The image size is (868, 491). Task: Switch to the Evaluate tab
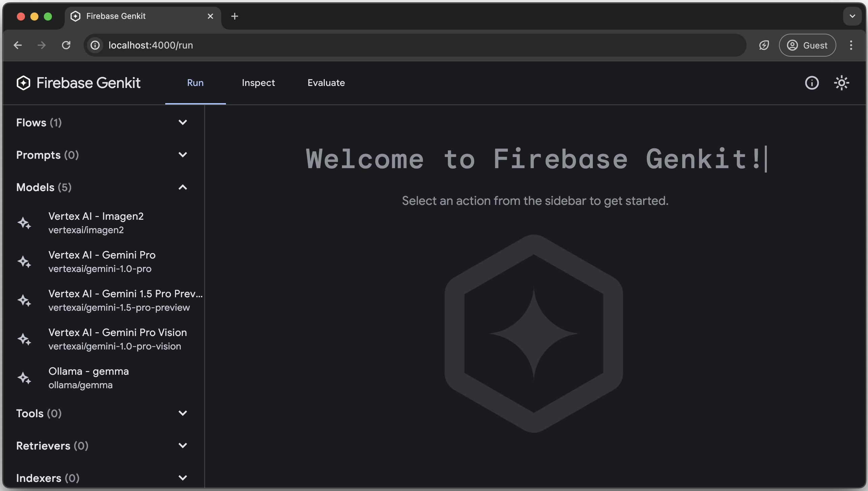pos(325,83)
